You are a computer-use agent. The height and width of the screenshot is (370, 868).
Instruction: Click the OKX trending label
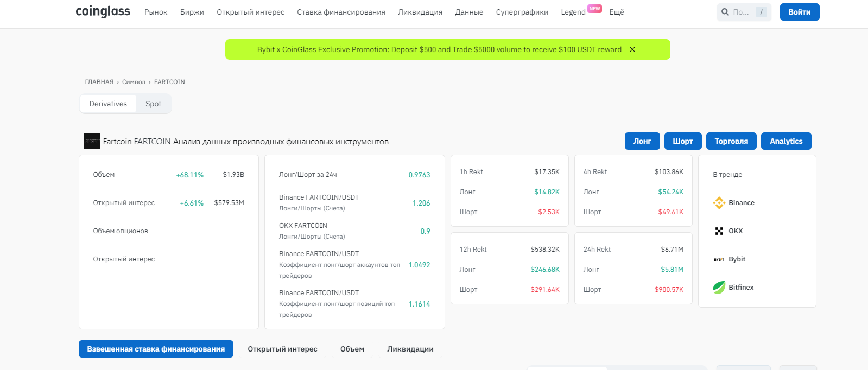coord(736,231)
